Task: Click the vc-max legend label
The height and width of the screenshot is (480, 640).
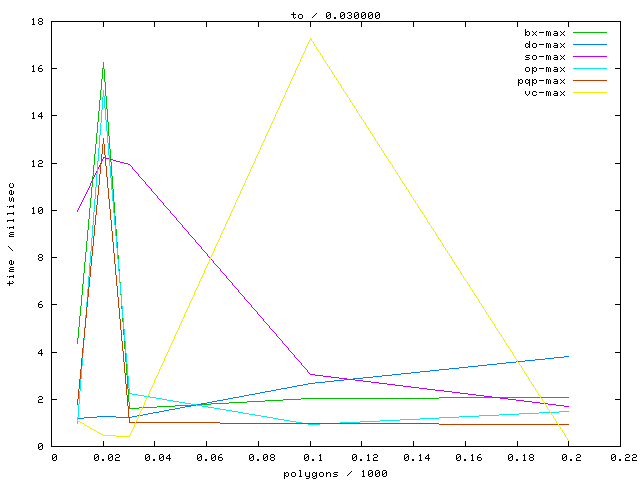Action: (x=545, y=93)
